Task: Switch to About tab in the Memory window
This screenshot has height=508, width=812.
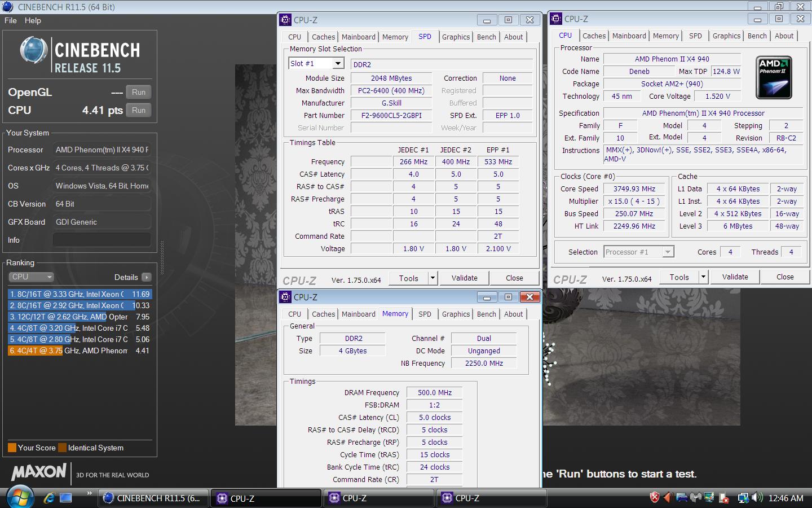Action: pos(514,314)
